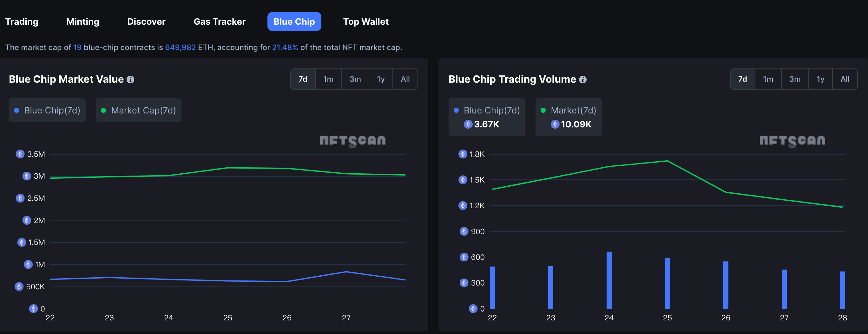Click the 10.09K Market volume value

click(x=576, y=124)
